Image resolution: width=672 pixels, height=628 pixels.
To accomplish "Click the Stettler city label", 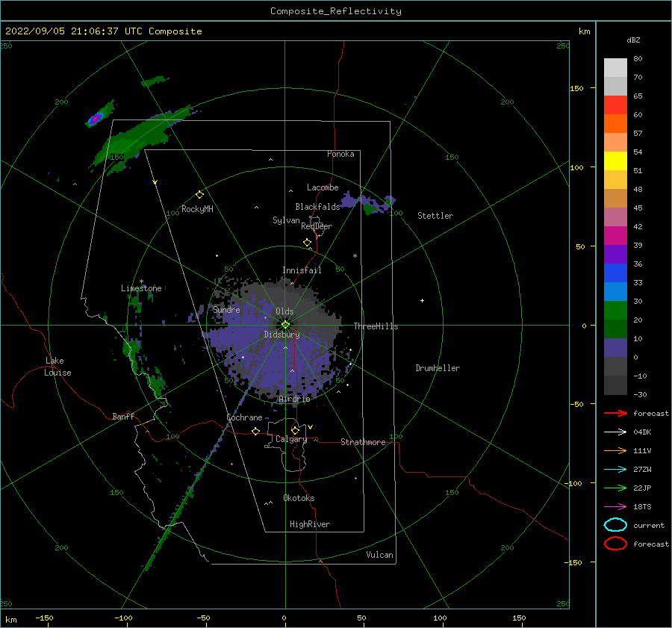I will pyautogui.click(x=435, y=216).
